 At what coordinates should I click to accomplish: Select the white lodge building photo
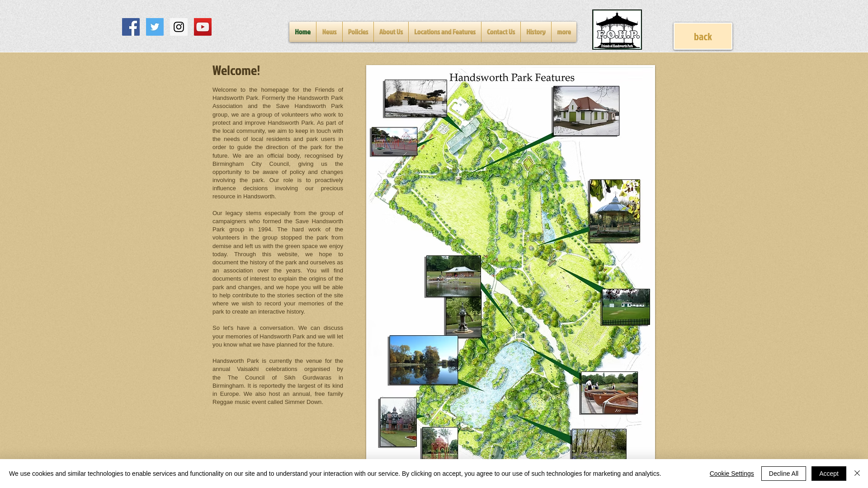586,111
